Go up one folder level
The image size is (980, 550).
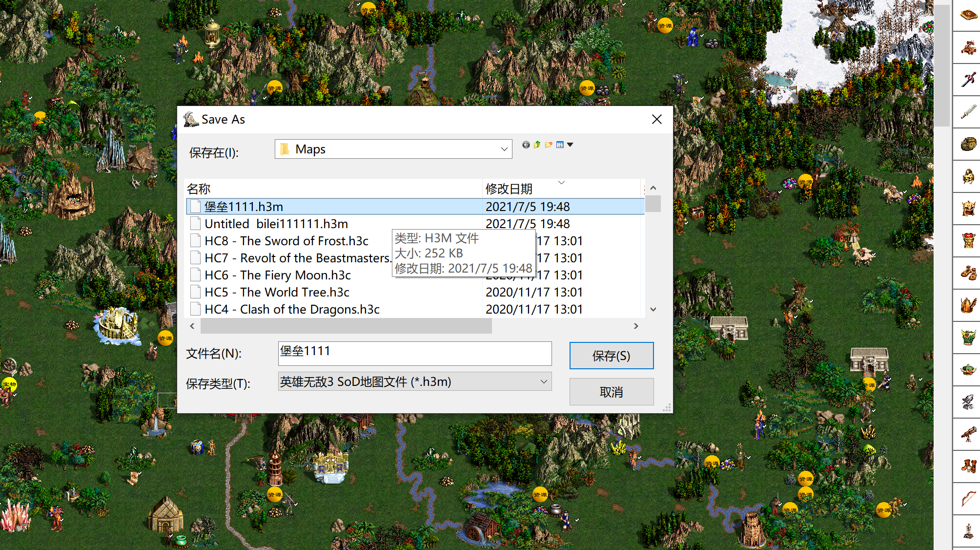tap(537, 145)
